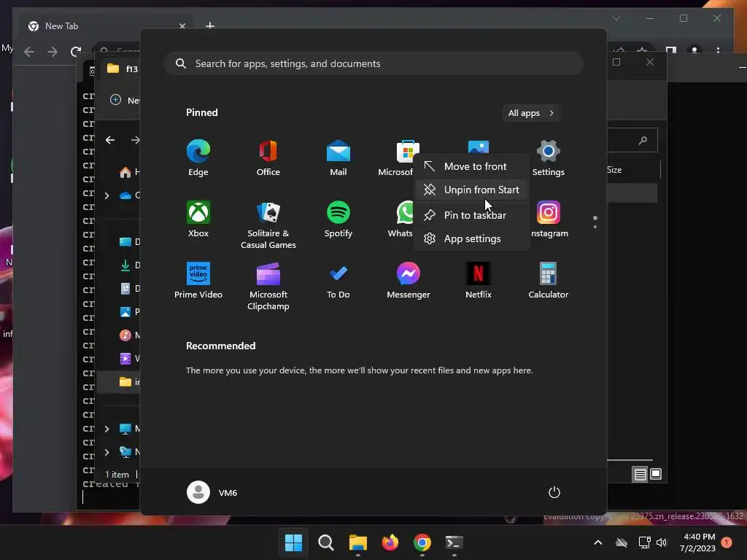Screen dimensions: 747x560
Task: Launch Firefox from taskbar
Action: point(390,542)
